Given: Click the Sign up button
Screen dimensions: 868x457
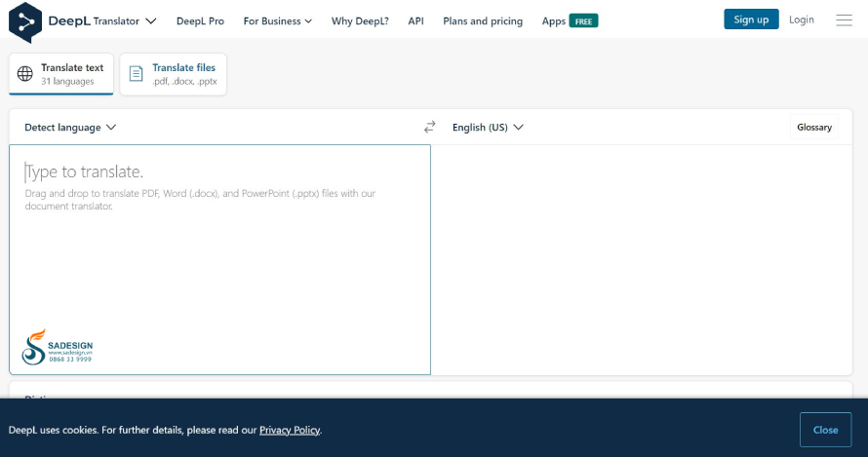Looking at the screenshot, I should [751, 19].
